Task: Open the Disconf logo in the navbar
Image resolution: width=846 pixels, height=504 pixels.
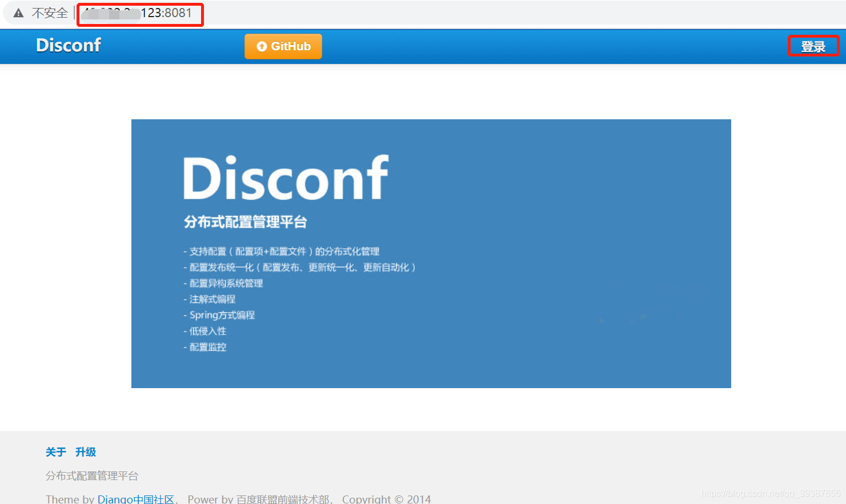Action: pyautogui.click(x=69, y=45)
